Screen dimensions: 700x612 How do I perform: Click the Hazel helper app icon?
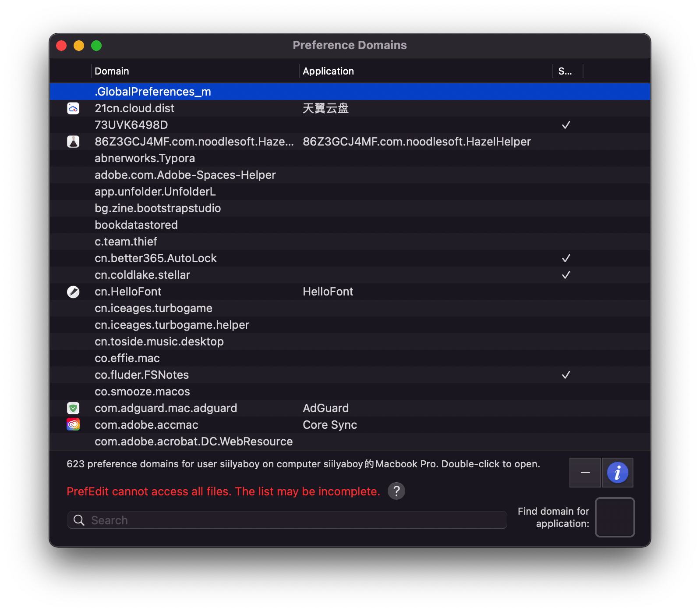(73, 142)
